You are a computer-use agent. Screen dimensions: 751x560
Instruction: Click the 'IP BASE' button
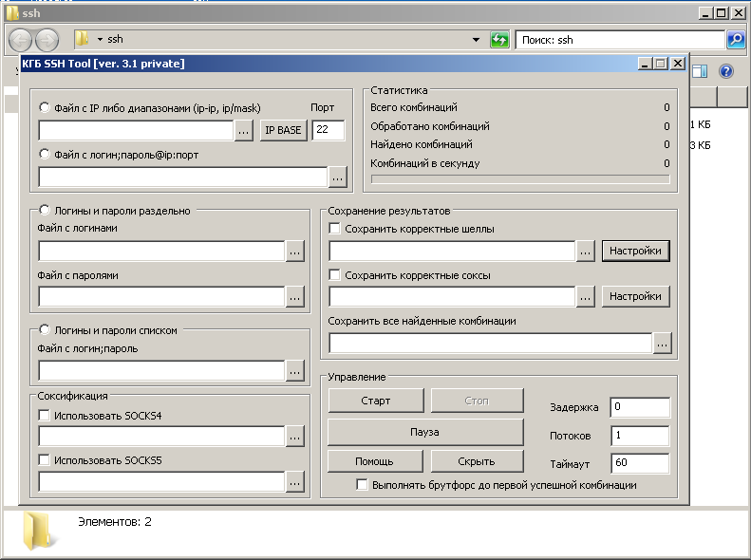click(x=284, y=131)
